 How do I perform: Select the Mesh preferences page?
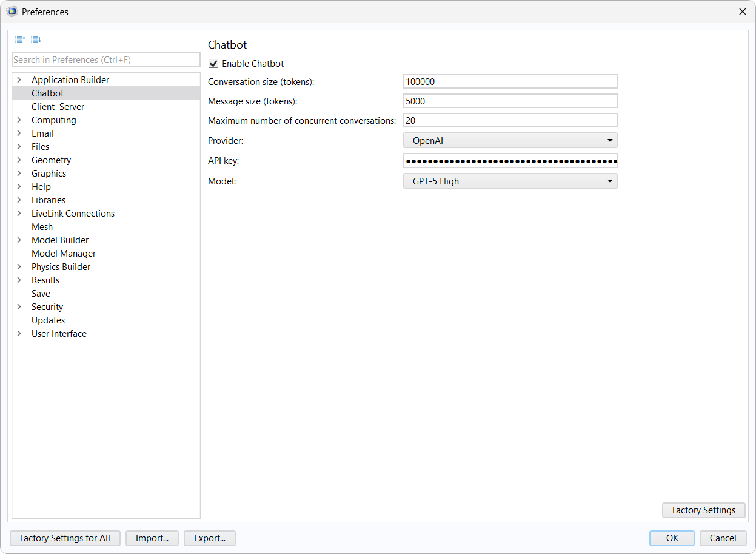(x=42, y=227)
